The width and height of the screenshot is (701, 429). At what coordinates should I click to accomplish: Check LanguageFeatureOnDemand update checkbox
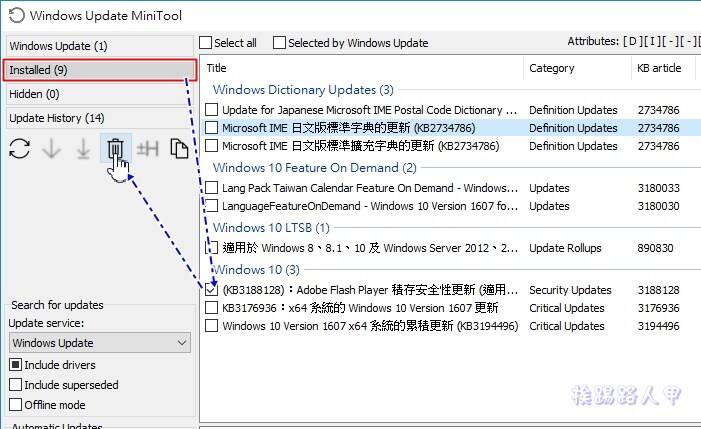point(211,206)
